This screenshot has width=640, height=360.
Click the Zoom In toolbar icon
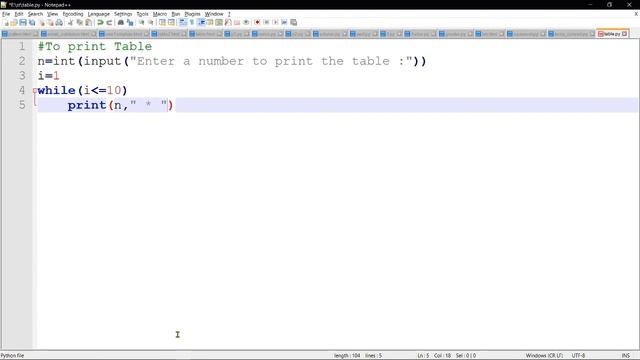[142, 22]
